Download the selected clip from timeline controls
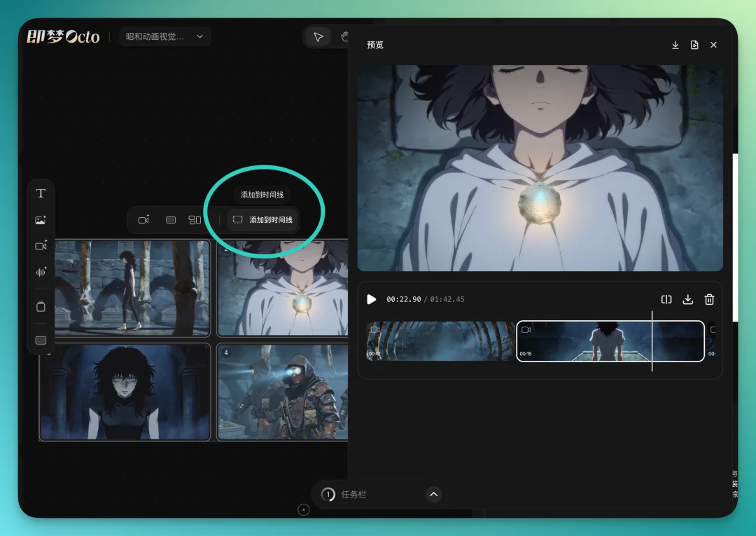This screenshot has width=756, height=536. 687,299
